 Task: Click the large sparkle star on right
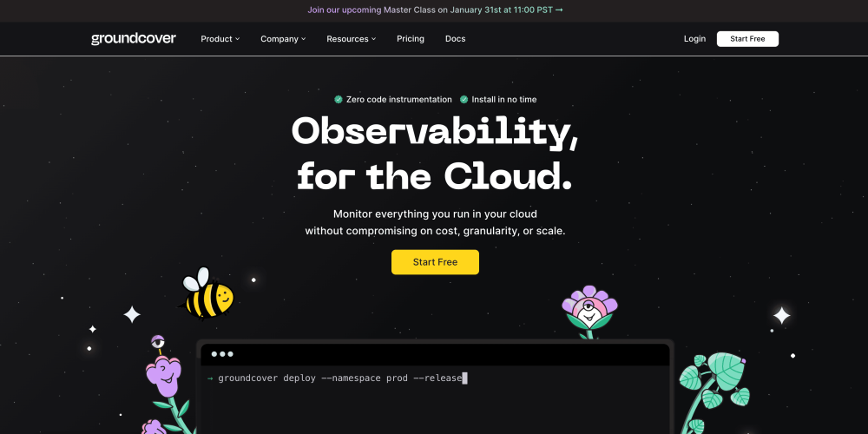pos(781,315)
